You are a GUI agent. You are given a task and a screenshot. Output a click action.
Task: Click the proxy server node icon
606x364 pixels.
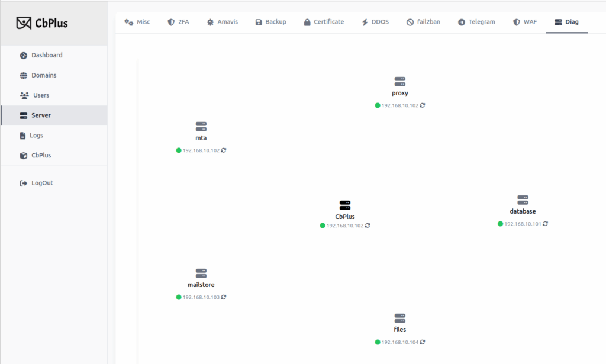click(400, 82)
